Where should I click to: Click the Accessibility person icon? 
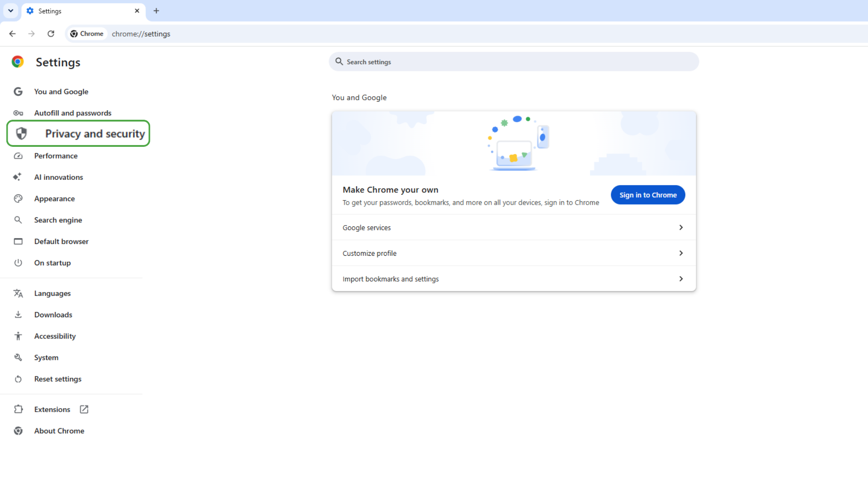tap(18, 336)
